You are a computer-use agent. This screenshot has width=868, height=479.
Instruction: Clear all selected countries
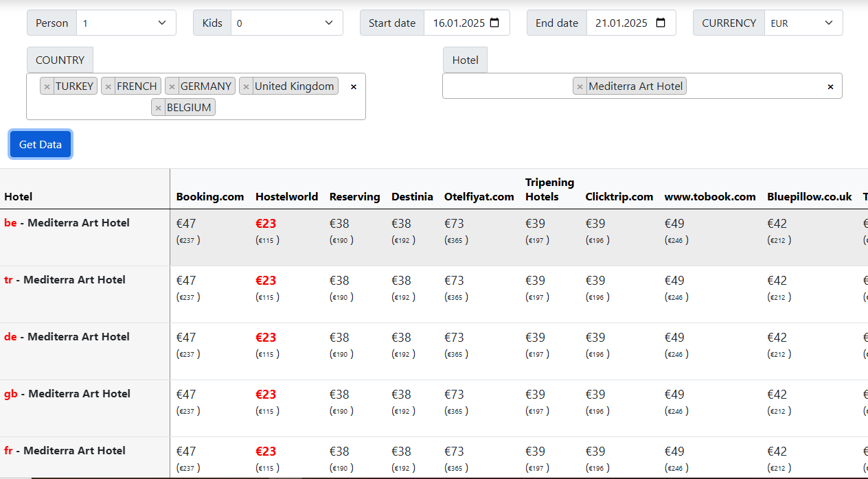point(354,86)
